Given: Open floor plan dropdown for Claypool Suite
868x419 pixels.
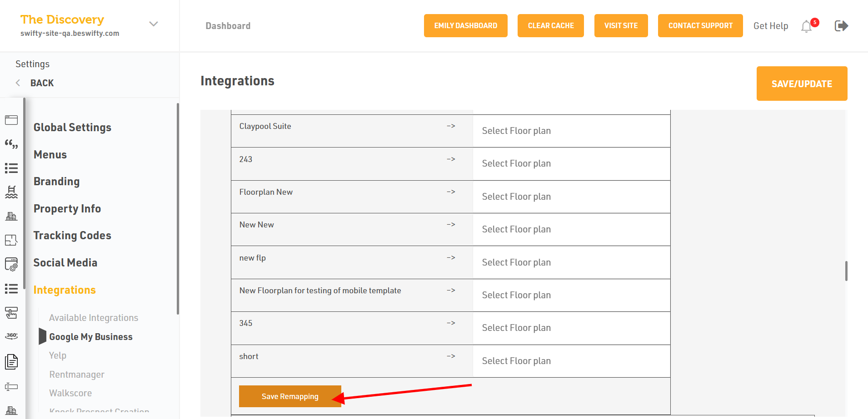Looking at the screenshot, I should pos(571,131).
